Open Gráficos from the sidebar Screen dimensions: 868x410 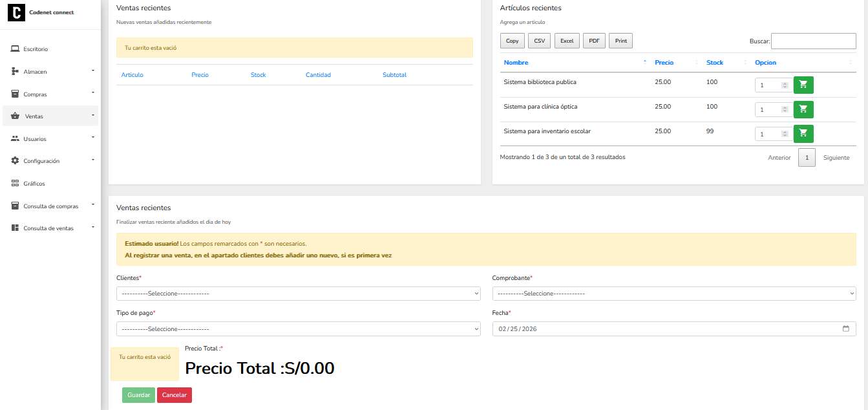(x=34, y=184)
